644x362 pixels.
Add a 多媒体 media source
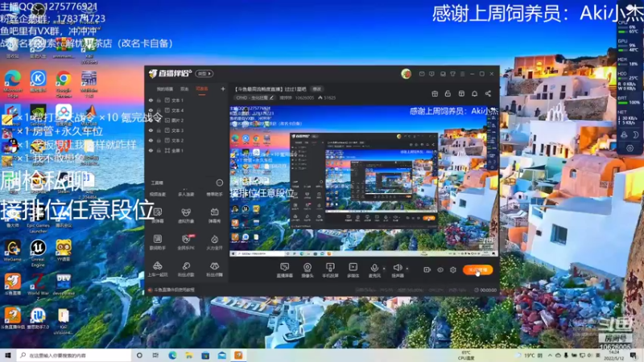pyautogui.click(x=353, y=270)
